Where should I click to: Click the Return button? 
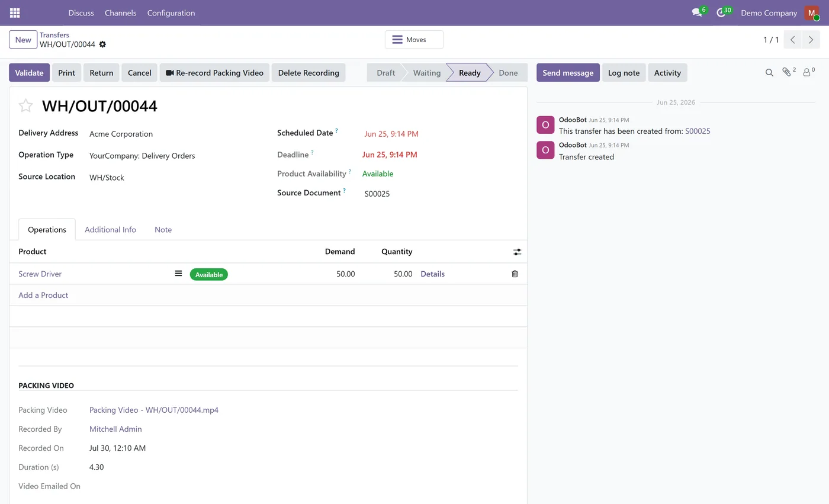pos(101,73)
